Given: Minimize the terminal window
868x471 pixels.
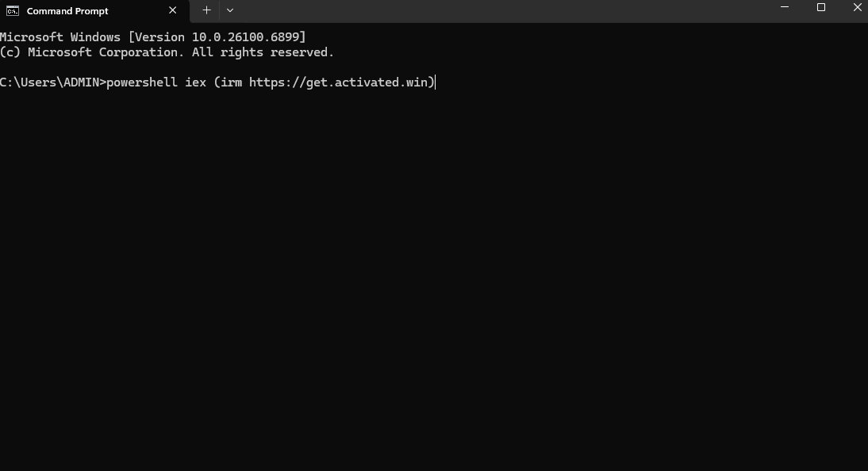Looking at the screenshot, I should (785, 8).
